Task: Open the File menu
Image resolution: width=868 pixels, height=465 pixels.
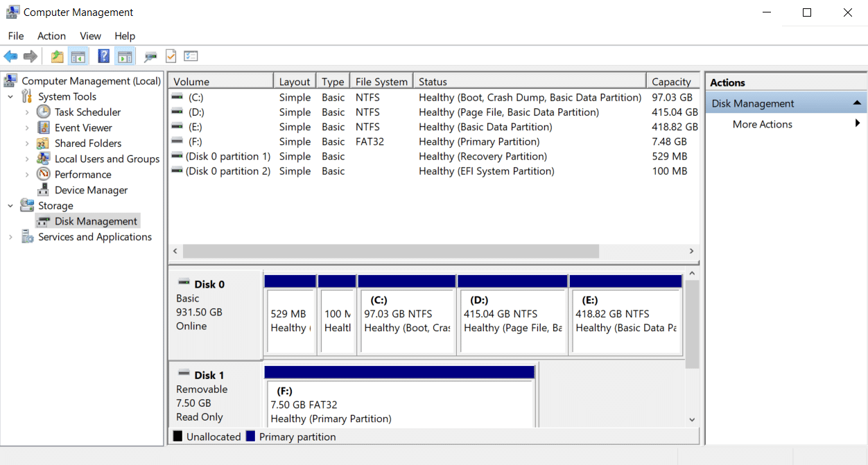Action: pyautogui.click(x=16, y=36)
